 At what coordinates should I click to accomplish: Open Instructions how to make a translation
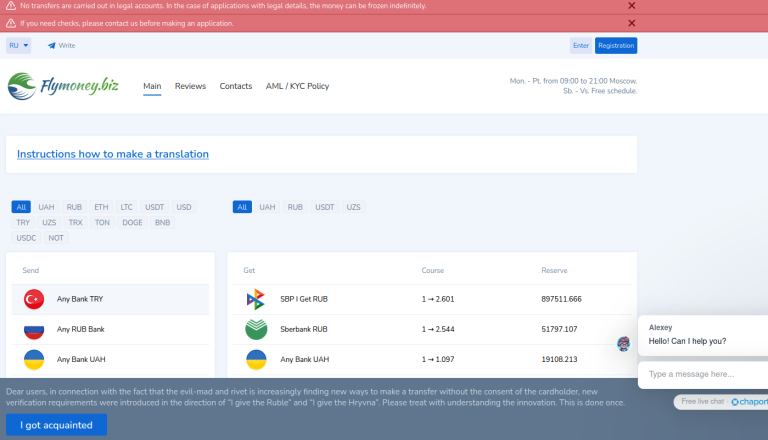coord(113,154)
